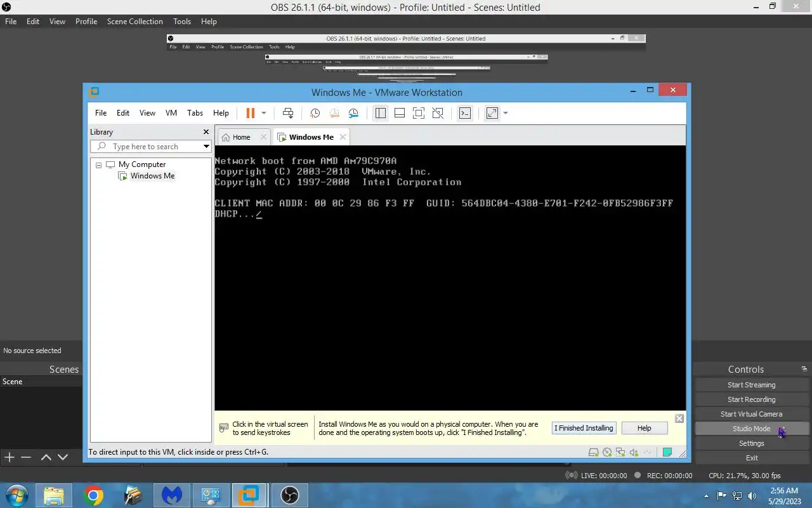Screen dimensions: 812x508
Task: Select Scene in OBS Scenes list
Action: (41, 382)
